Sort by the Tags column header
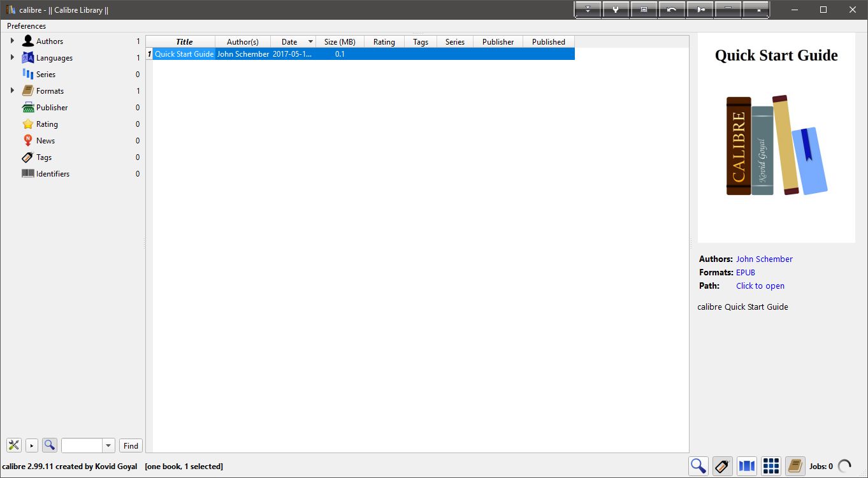This screenshot has width=868, height=478. coord(421,42)
